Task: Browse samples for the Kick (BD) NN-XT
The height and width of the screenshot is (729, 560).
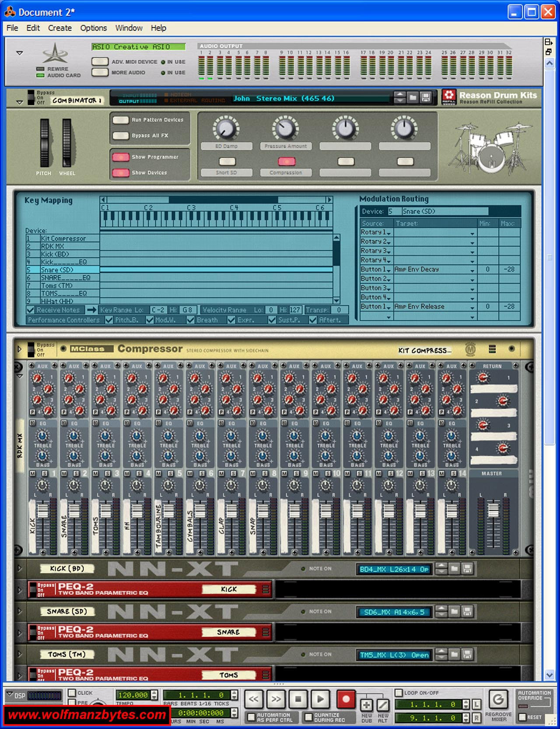Action: tap(455, 569)
